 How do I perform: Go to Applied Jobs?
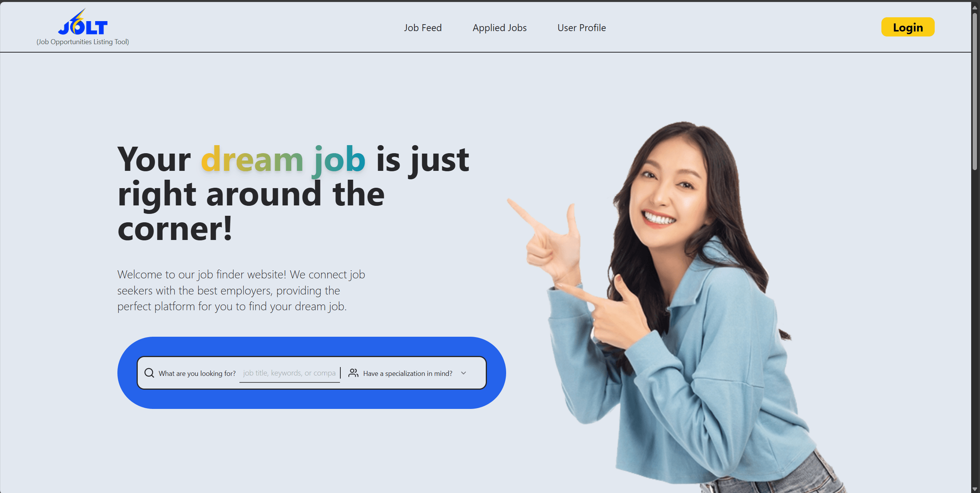click(x=500, y=28)
